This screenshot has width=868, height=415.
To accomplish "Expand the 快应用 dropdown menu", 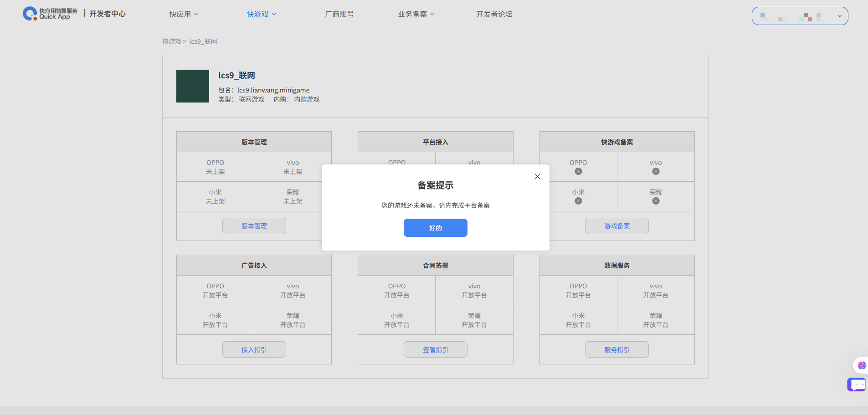I will [x=184, y=14].
